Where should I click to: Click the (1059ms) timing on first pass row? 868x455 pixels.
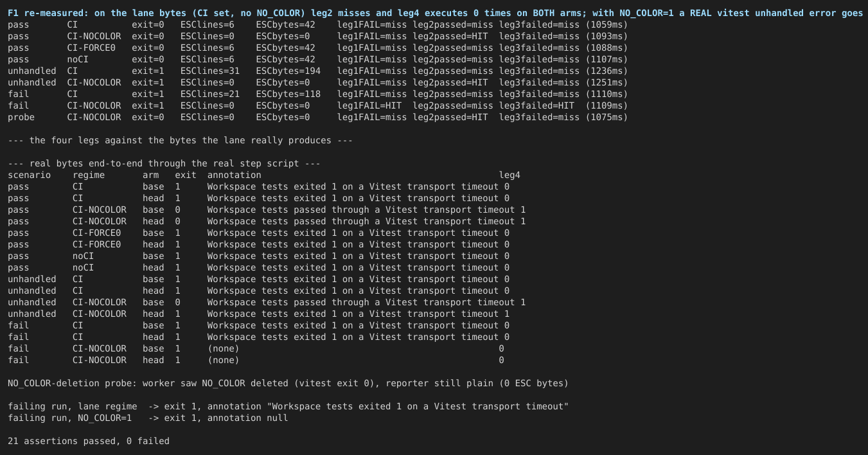[x=606, y=24]
